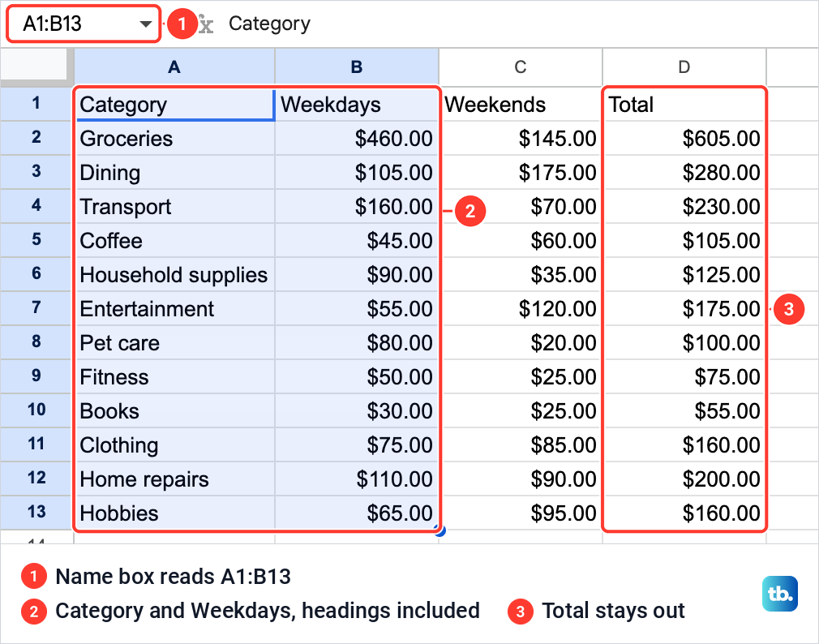Screen dimensions: 819x644
Task: Select the Books cell
Action: [x=174, y=411]
